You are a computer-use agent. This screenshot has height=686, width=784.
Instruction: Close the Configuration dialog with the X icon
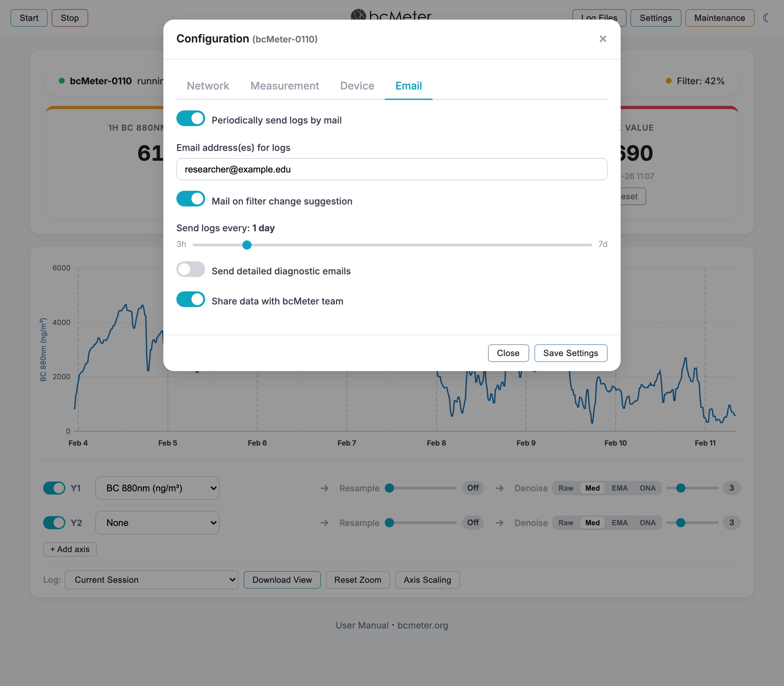[x=603, y=39]
